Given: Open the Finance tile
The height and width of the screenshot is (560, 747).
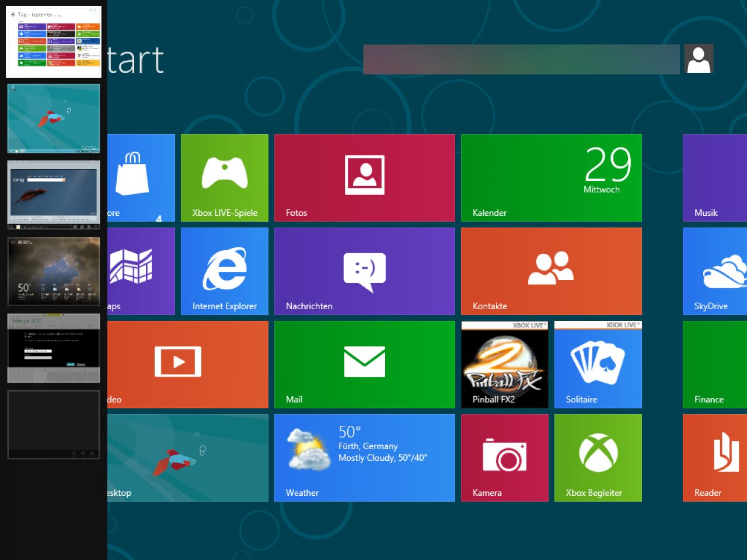Looking at the screenshot, I should (715, 365).
